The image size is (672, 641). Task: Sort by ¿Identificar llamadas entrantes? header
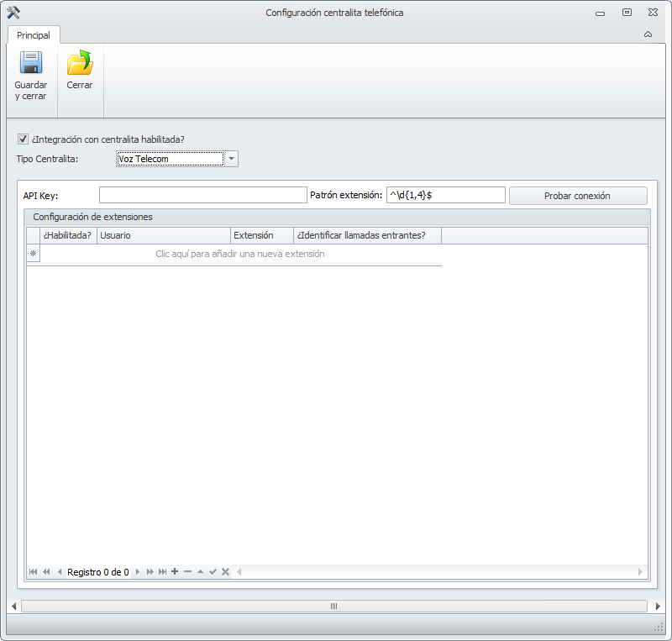pyautogui.click(x=367, y=235)
